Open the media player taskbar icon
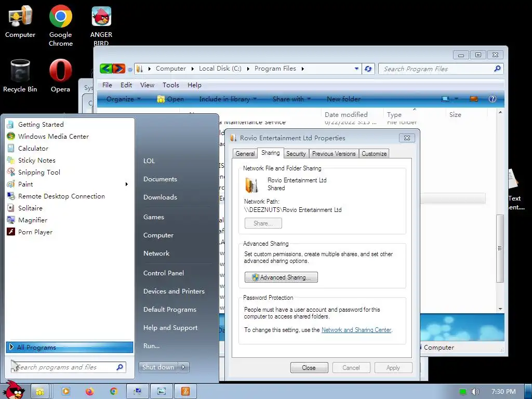Screen dimensions: 532x399 66,392
